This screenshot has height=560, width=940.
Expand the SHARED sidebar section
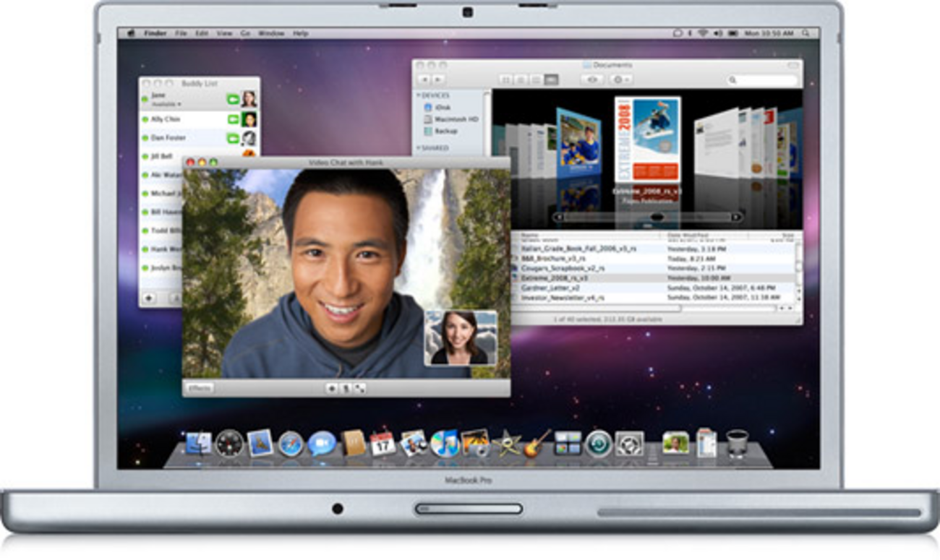pos(417,148)
